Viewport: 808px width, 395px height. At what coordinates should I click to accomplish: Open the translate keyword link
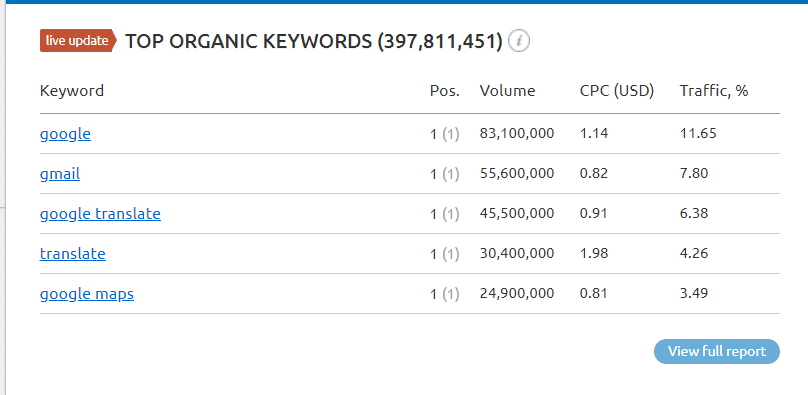[x=73, y=254]
